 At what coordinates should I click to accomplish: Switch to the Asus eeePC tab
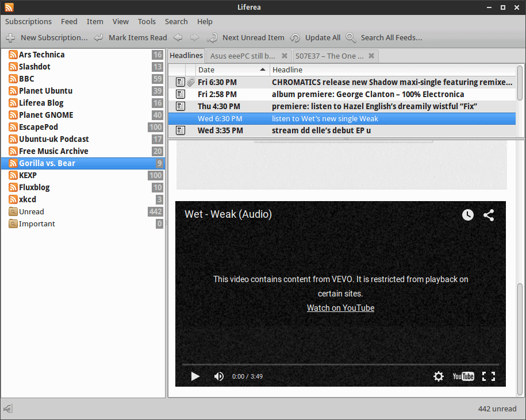[243, 56]
